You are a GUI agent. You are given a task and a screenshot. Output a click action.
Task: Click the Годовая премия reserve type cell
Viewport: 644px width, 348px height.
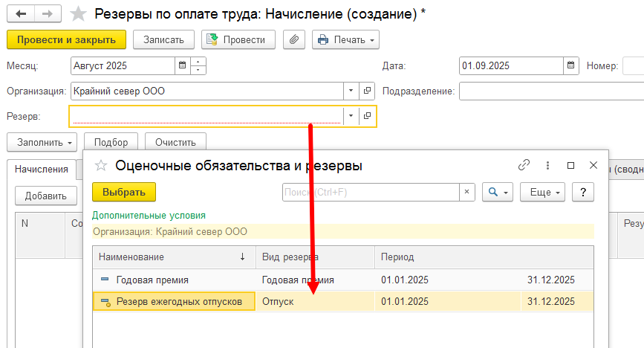(x=316, y=280)
